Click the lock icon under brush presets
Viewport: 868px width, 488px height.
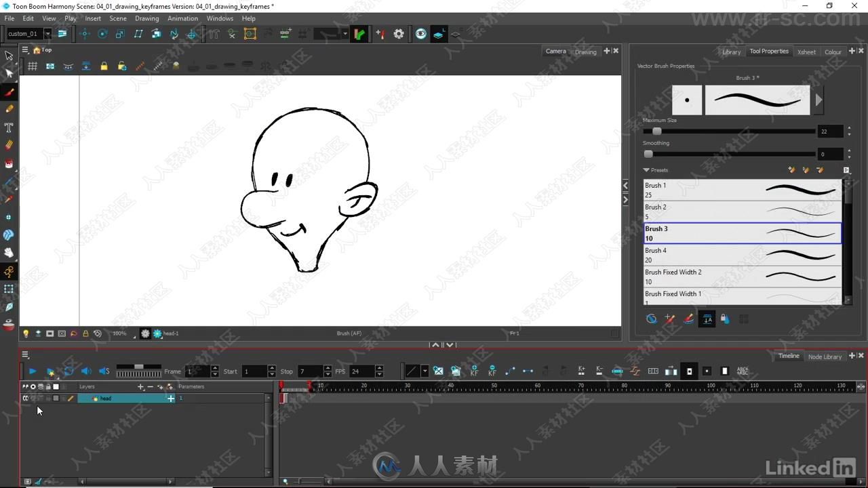click(724, 319)
